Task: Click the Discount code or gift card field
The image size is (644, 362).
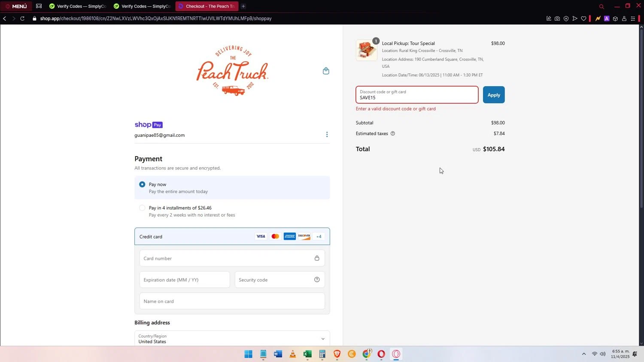Action: click(417, 95)
